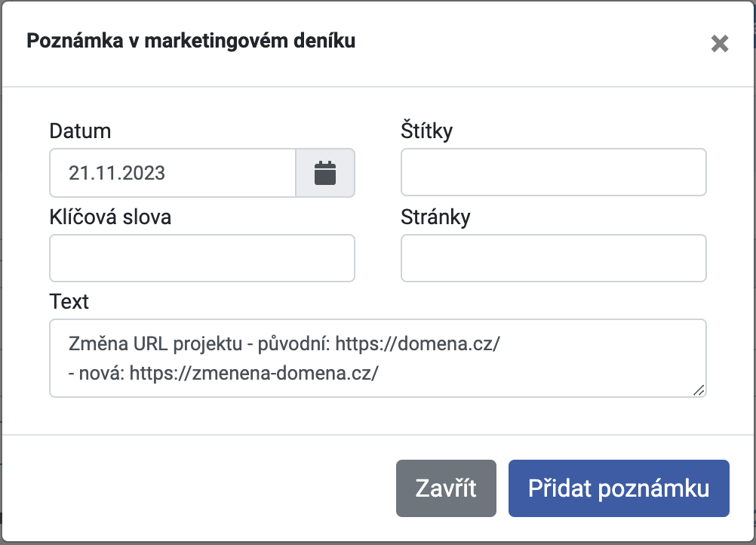Click the Datum field showing 21.11.2023
Viewport: 756px width, 545px height.
click(173, 173)
